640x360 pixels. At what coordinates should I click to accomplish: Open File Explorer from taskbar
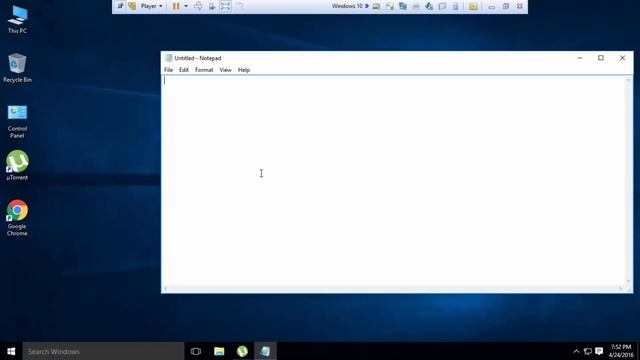(x=219, y=351)
